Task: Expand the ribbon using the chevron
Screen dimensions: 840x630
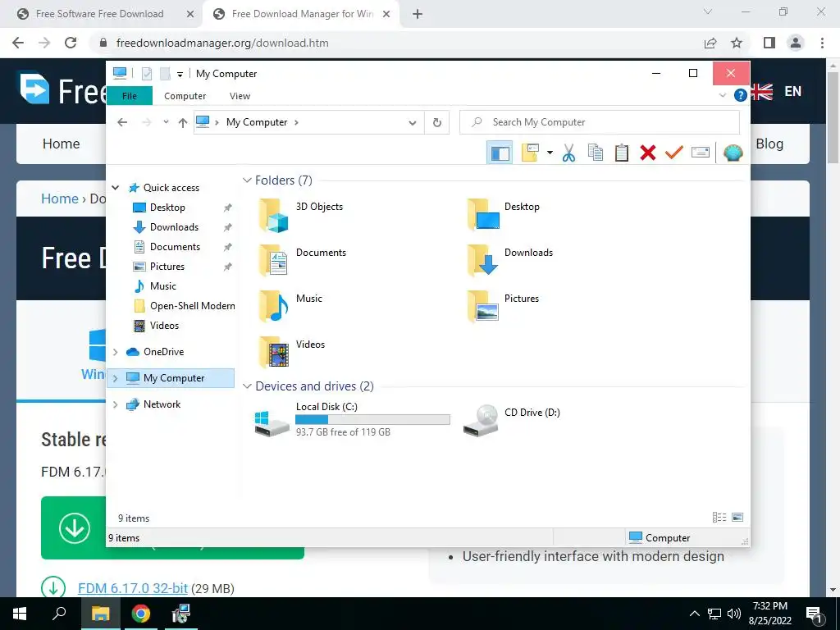Action: point(722,95)
